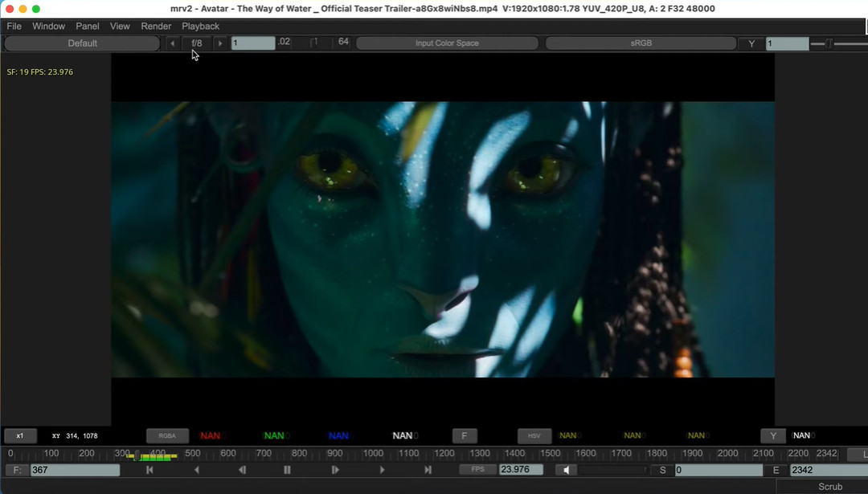This screenshot has height=494, width=868.
Task: Click the SF: 19 FPS: 23.976 HUD text
Action: tap(40, 72)
